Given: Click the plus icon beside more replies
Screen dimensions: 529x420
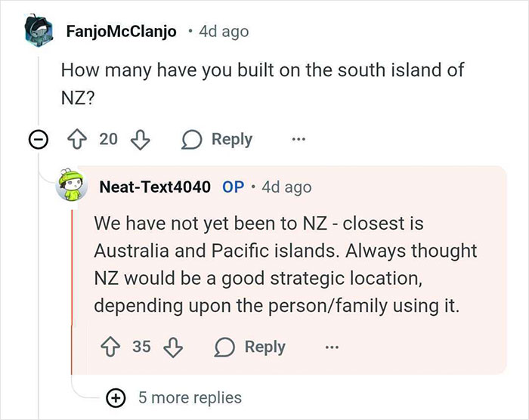Looking at the screenshot, I should (116, 397).
